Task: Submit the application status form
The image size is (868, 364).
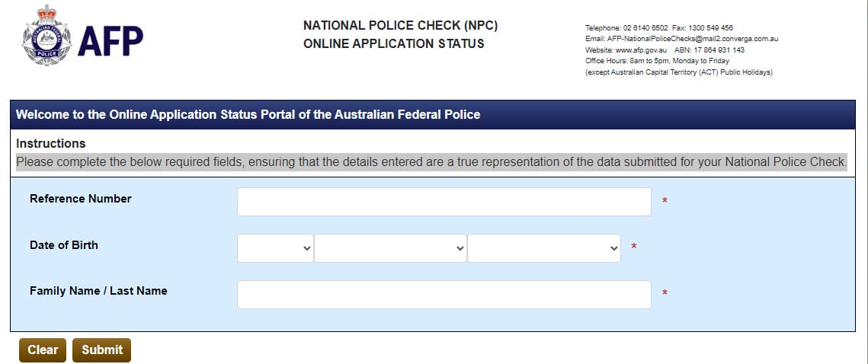Action: (102, 350)
